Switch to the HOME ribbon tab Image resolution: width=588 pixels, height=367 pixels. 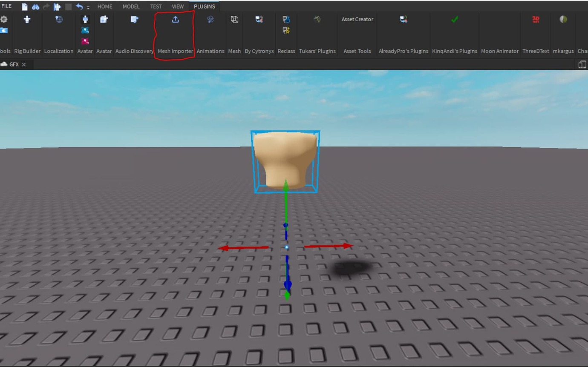coord(105,6)
